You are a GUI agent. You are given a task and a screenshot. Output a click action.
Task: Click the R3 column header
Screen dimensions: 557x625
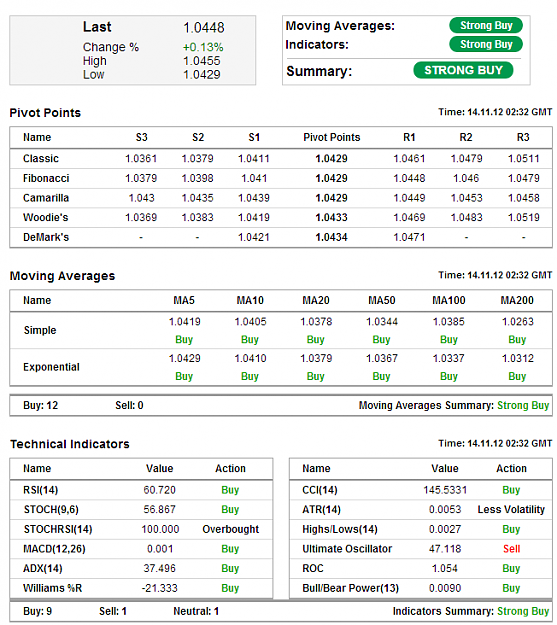523,138
